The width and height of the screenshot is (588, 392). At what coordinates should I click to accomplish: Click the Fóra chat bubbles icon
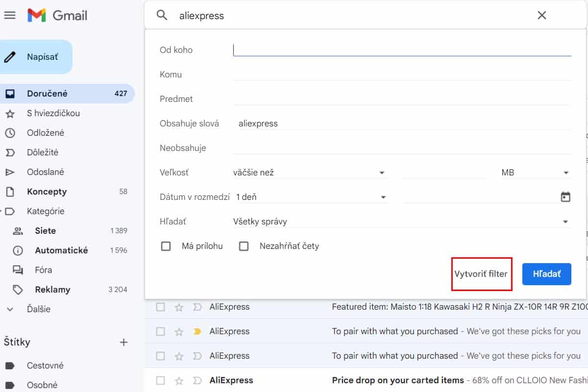(18, 270)
